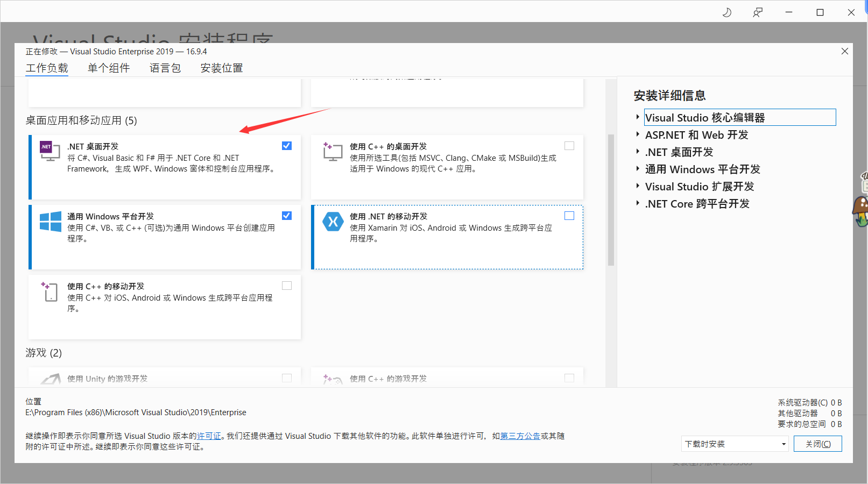
Task: Expand Visual Studio 核心编辑器 details
Action: point(638,117)
